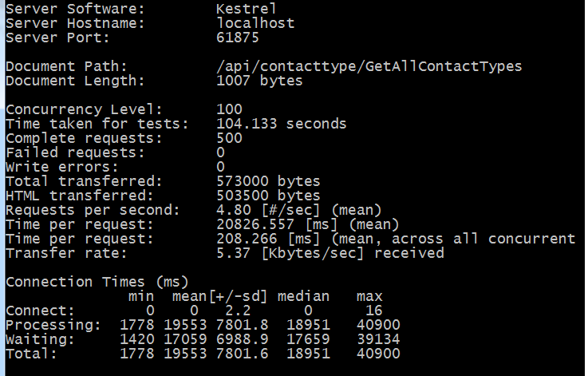Click the 573000 bytes total transferred
588x376 pixels.
[268, 181]
